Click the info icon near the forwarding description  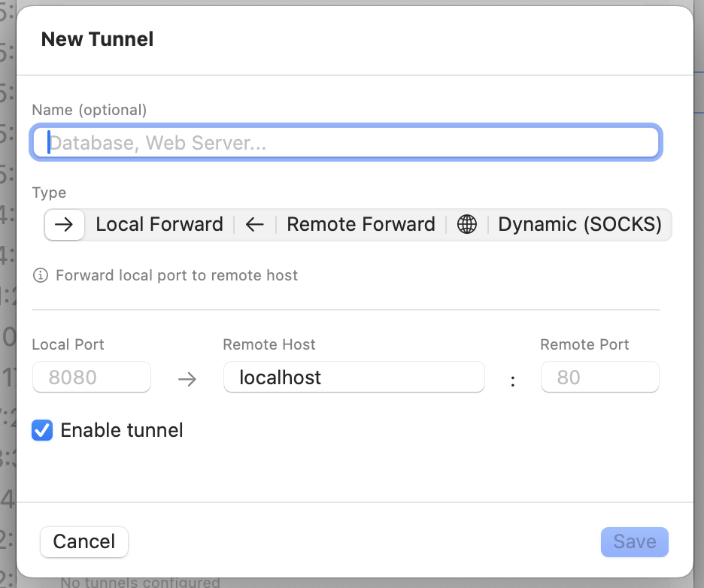coord(40,275)
